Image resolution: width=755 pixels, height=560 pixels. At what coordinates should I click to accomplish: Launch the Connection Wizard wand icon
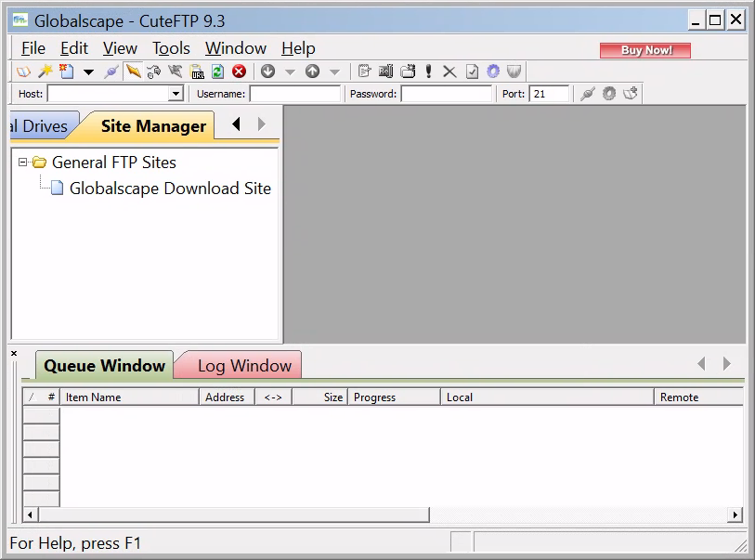(x=46, y=72)
